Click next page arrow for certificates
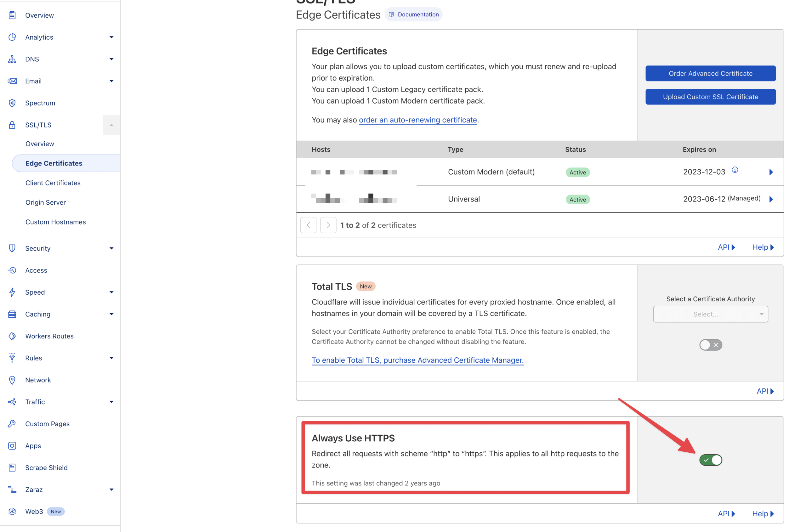Screen dimensions: 806x532 click(328, 225)
